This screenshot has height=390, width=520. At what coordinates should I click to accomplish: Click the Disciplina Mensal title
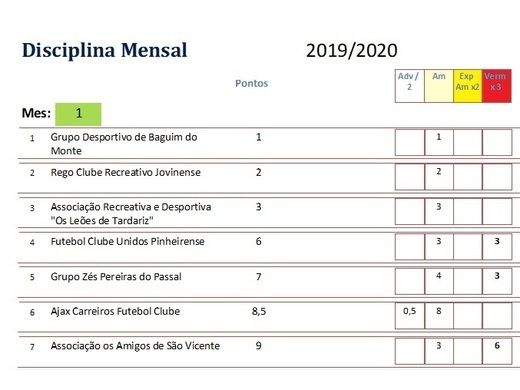(105, 50)
